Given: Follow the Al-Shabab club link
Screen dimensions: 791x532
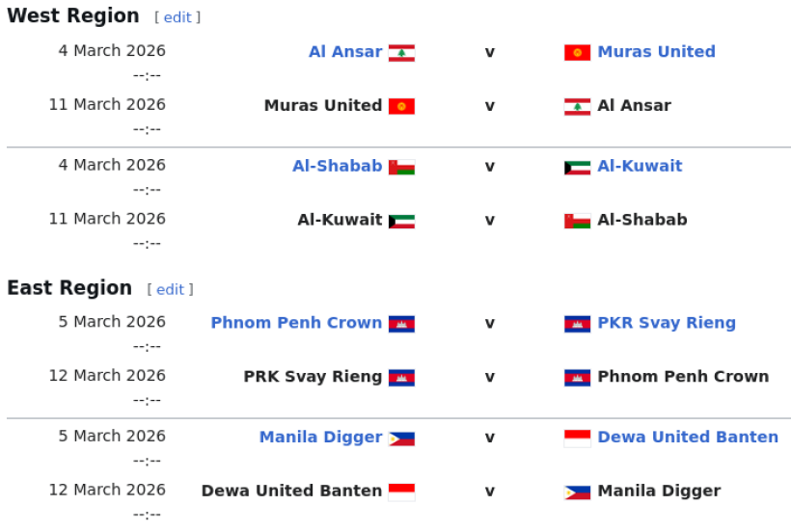Looking at the screenshot, I should coord(337,166).
